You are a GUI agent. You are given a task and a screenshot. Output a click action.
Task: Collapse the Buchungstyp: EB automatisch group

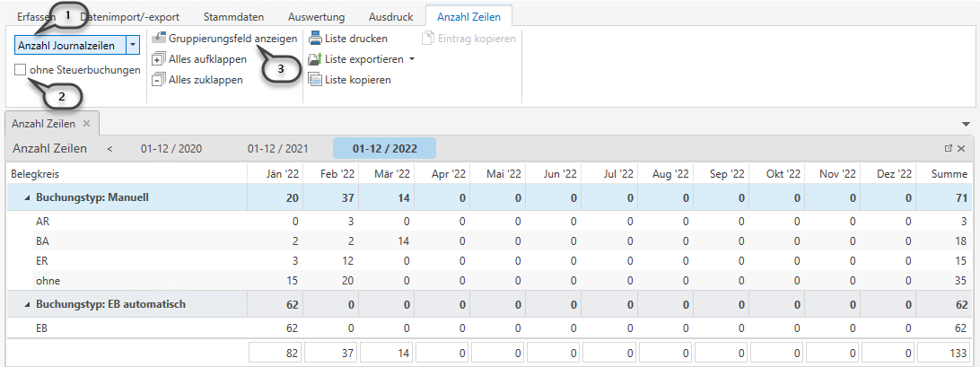[26, 305]
